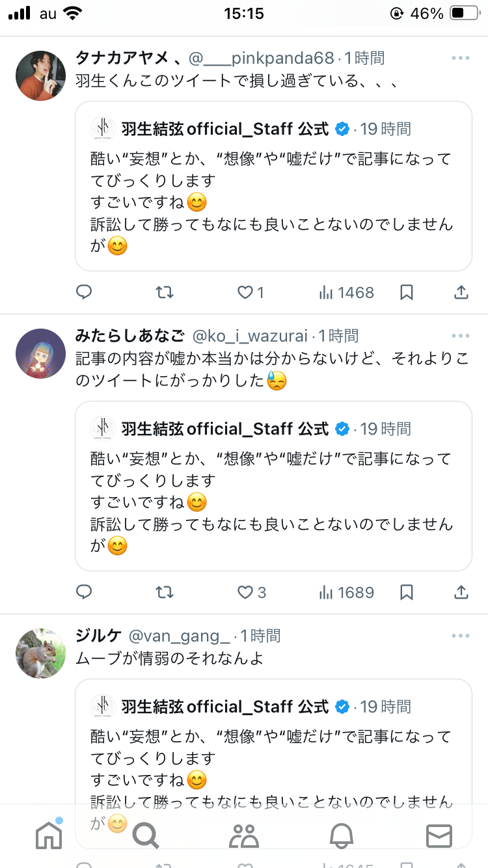Share タナカアヤメ's tweet
488x868 pixels.
(x=461, y=293)
